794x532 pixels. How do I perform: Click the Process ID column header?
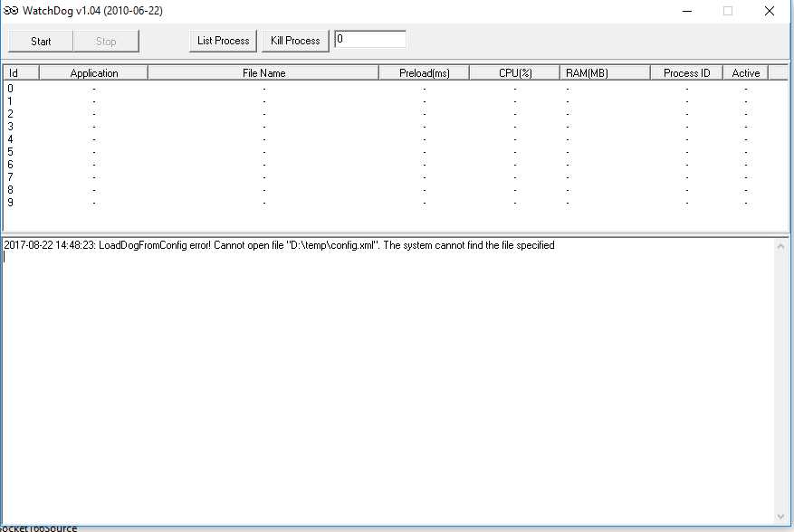[x=686, y=73]
